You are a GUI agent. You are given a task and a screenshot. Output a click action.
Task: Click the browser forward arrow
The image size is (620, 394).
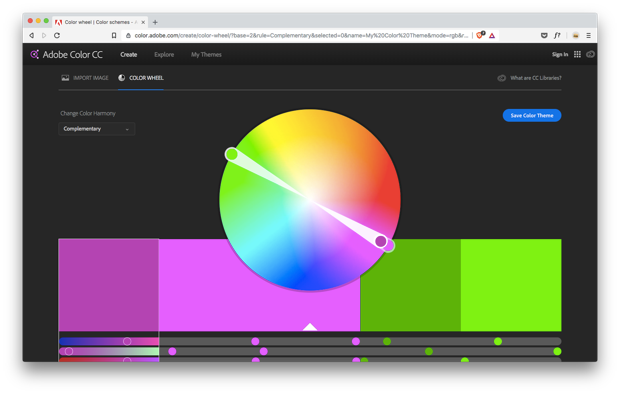[44, 35]
